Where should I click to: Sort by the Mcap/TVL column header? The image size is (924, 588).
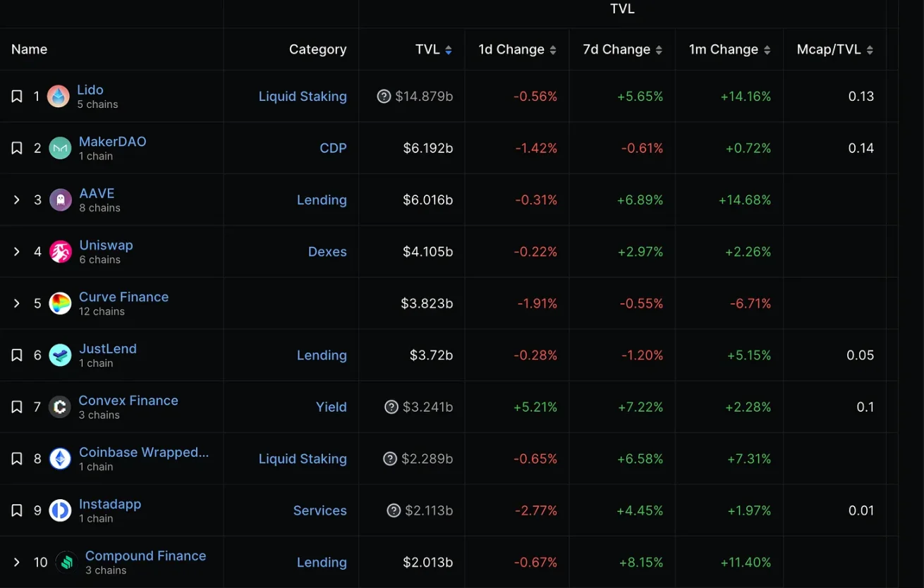point(835,49)
